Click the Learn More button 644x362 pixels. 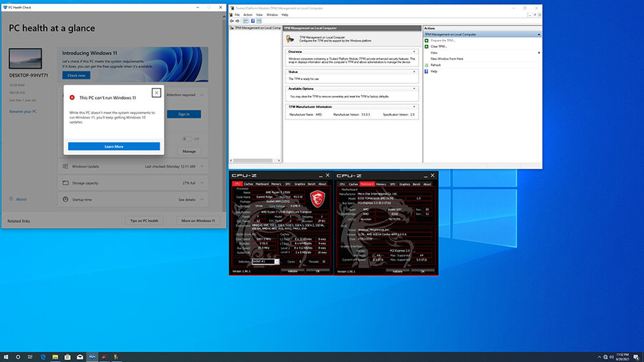114,146
